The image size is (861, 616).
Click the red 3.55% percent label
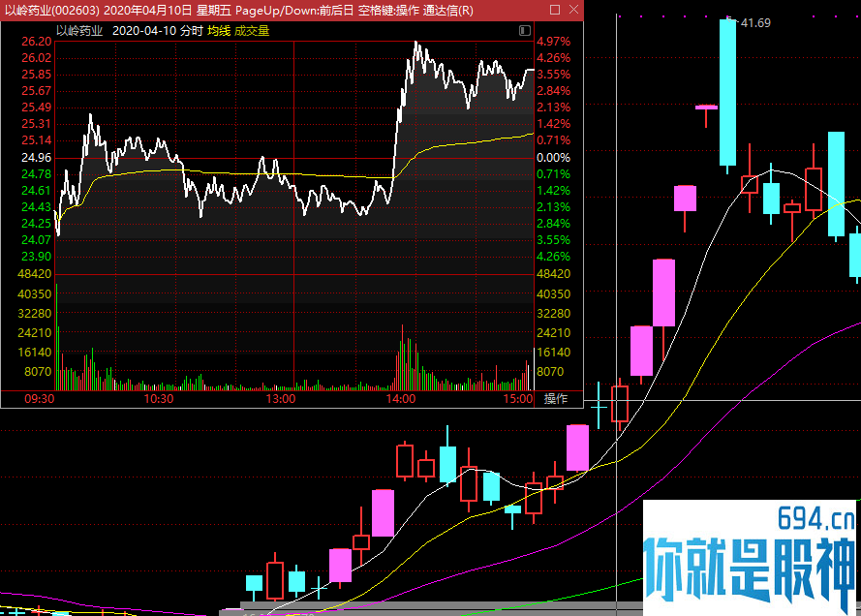tap(554, 75)
